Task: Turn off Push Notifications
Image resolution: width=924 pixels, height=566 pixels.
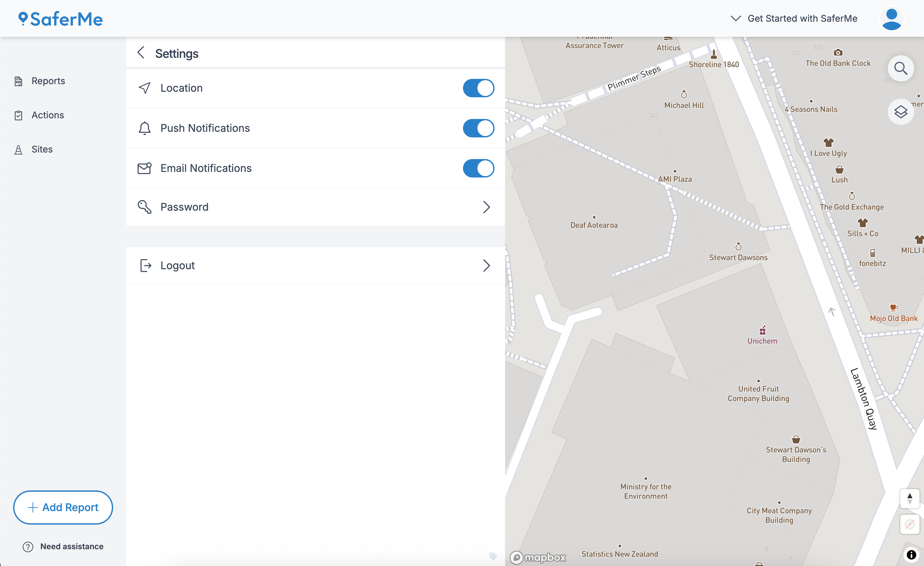Action: click(478, 128)
